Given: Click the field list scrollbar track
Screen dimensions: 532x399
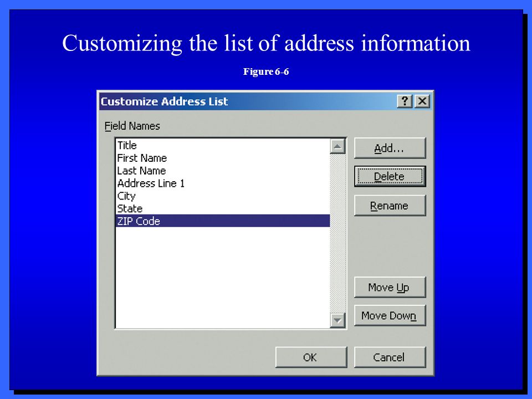Looking at the screenshot, I should click(337, 233).
